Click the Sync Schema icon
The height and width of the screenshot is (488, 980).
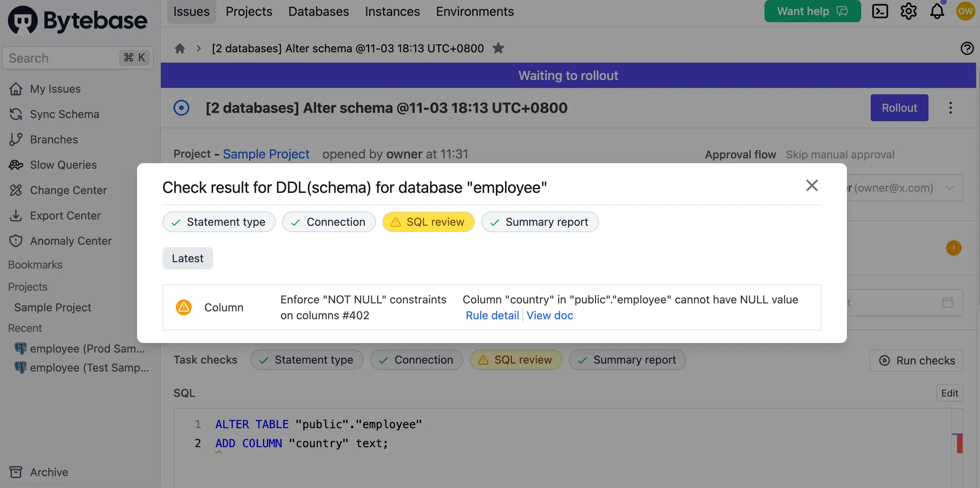(x=16, y=114)
